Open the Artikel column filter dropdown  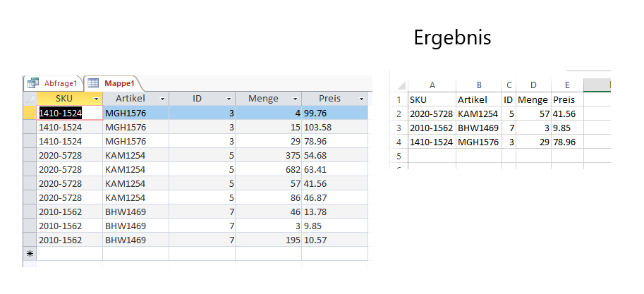163,99
